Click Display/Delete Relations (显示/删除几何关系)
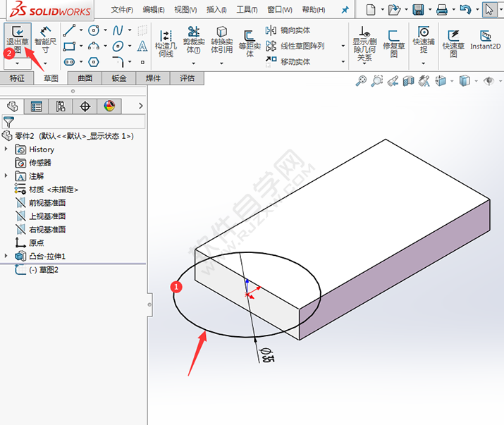The image size is (504, 425). tap(364, 44)
